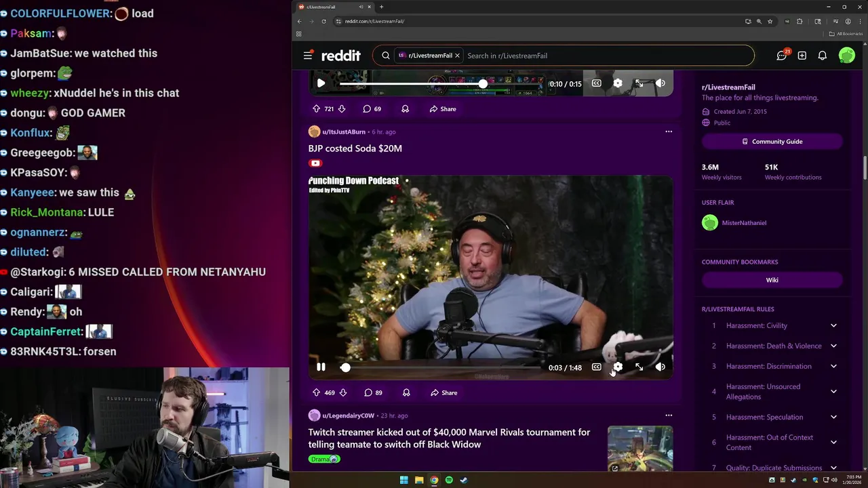Enter fullscreen on the podcast video
The width and height of the screenshot is (868, 488).
(x=639, y=367)
